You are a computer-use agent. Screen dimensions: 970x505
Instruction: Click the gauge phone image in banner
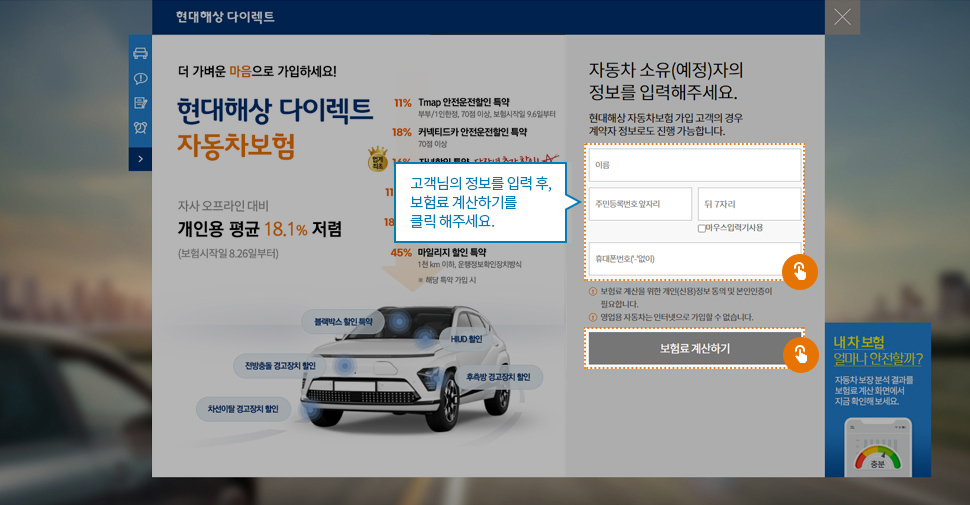click(x=878, y=447)
